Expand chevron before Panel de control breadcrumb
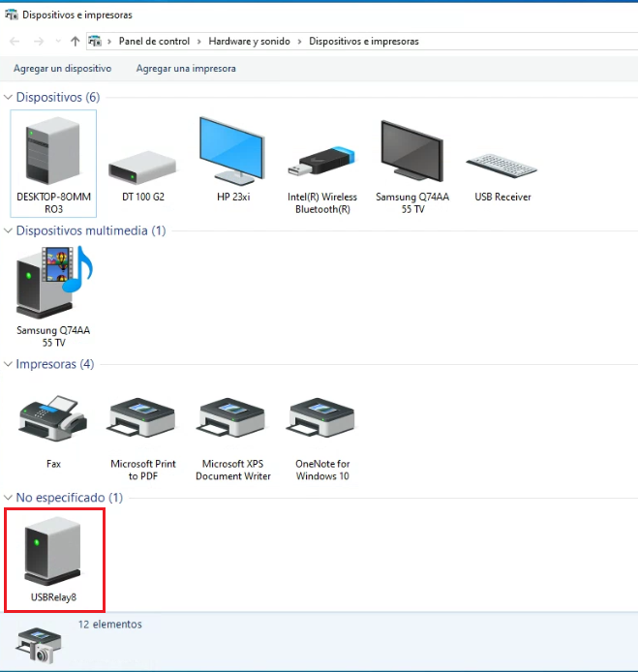Image resolution: width=638 pixels, height=672 pixels. click(109, 42)
